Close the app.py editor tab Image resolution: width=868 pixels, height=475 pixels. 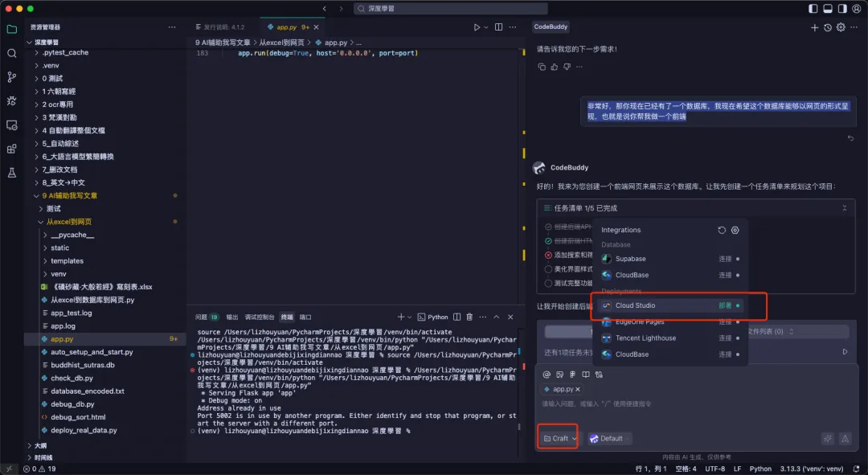pos(316,27)
